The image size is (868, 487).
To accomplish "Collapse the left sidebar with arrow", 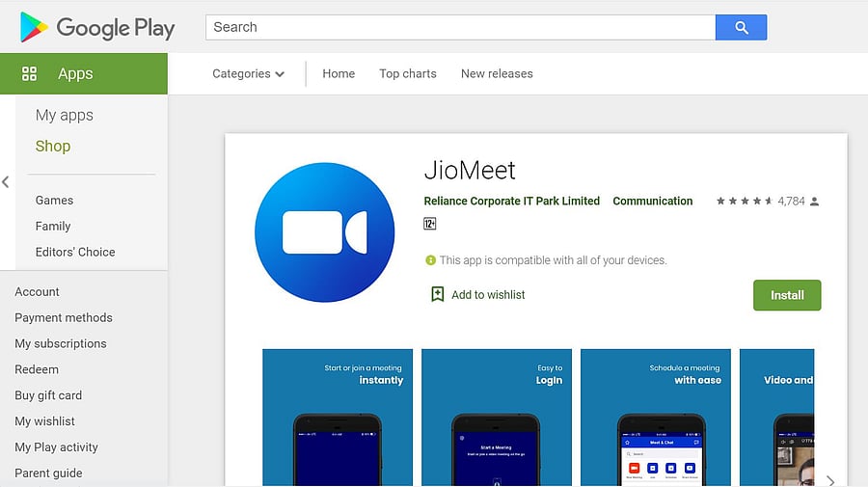I will tap(6, 181).
